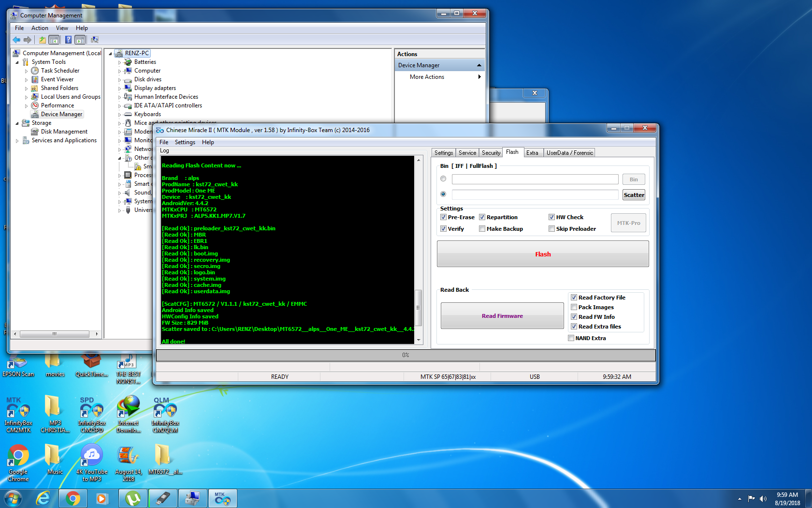812x508 pixels.
Task: Click the Back arrow in Computer Management toolbar
Action: tap(16, 40)
